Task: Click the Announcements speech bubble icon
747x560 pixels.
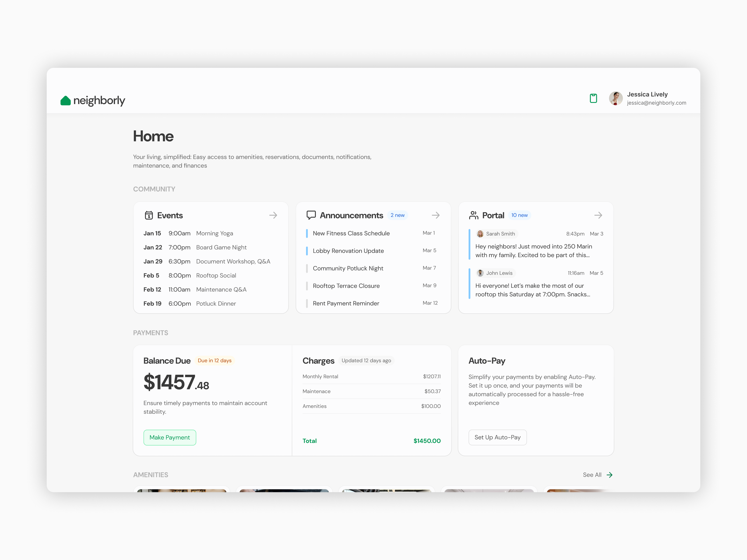Action: coord(311,215)
